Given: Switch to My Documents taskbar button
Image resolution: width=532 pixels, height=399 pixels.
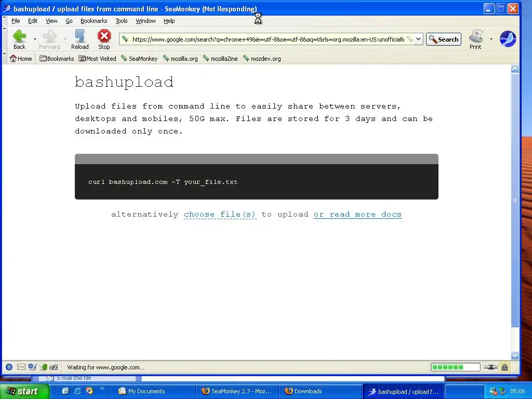Looking at the screenshot, I should 156,391.
